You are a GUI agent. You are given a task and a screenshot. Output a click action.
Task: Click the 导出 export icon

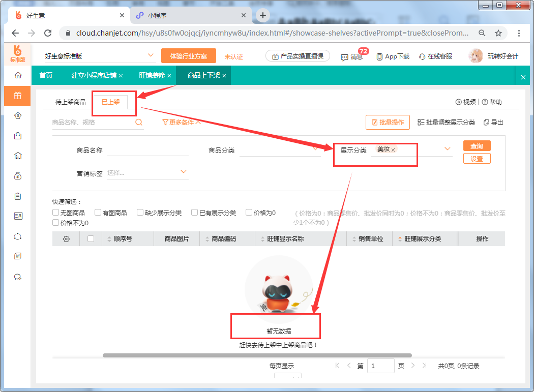(493, 122)
